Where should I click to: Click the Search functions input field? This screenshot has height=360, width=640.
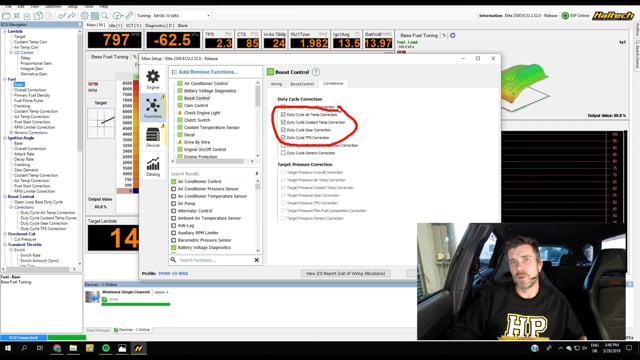coord(215,260)
